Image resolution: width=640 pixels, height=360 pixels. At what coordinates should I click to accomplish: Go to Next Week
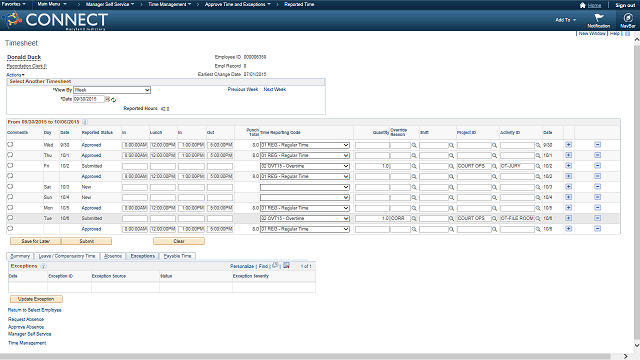(275, 89)
